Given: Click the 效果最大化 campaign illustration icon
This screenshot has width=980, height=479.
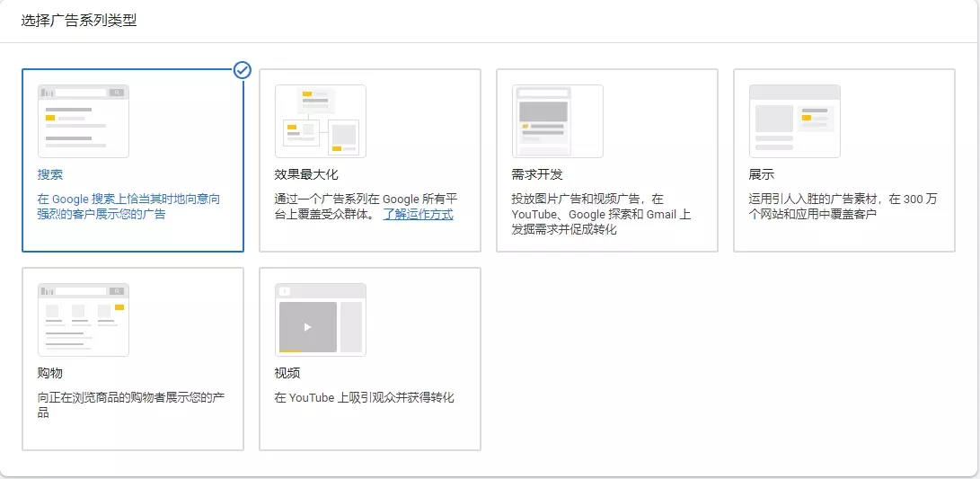Looking at the screenshot, I should click(x=321, y=121).
